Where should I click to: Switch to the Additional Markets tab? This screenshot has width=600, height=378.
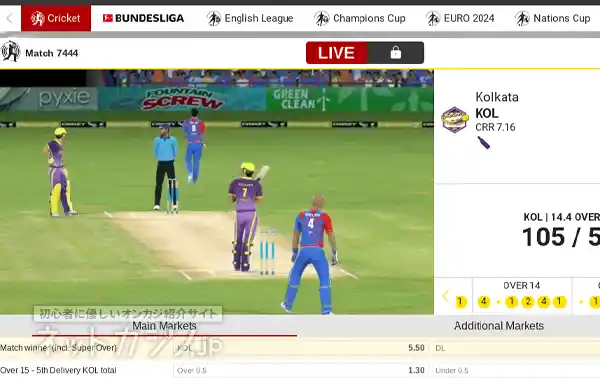[x=499, y=326]
